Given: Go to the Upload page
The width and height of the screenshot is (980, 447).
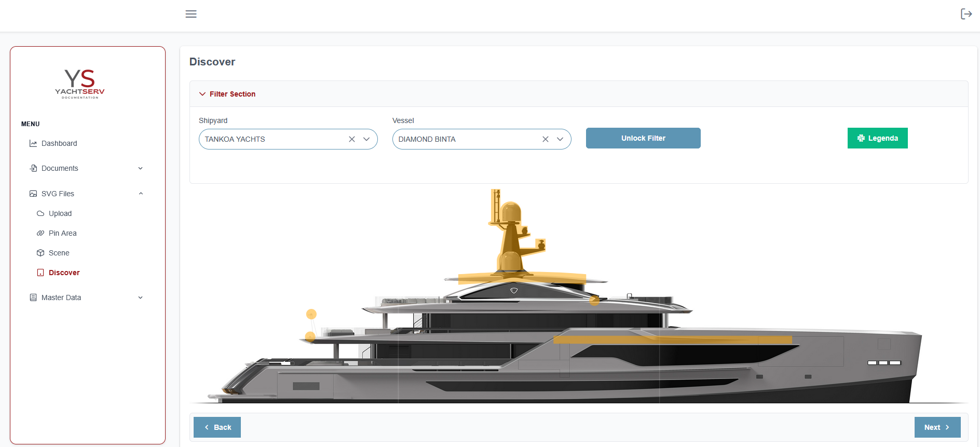Looking at the screenshot, I should coord(60,213).
